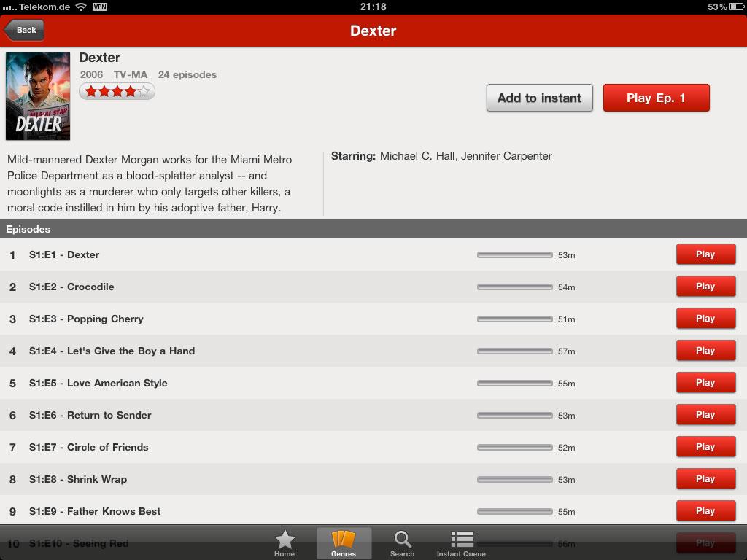Select episode title S1:E9 - Father Knows Best
The height and width of the screenshot is (560, 747).
[95, 511]
